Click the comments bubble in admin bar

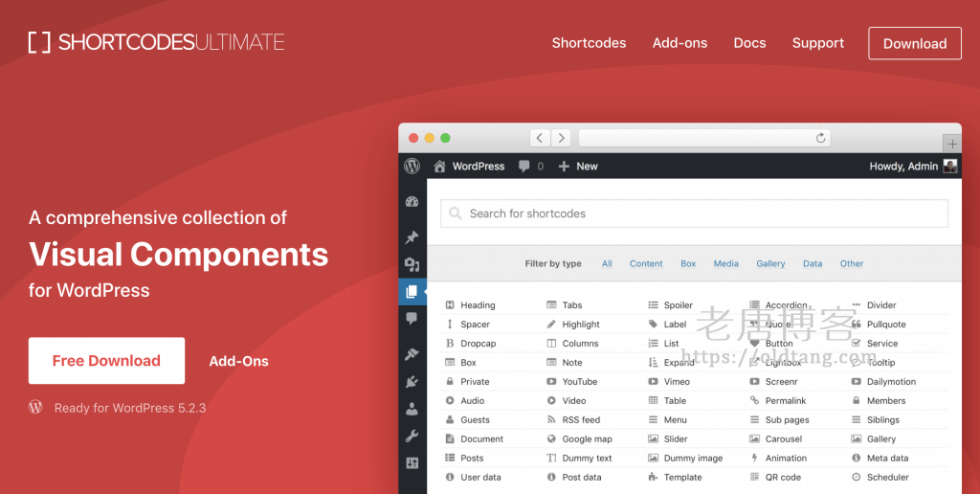coord(524,166)
